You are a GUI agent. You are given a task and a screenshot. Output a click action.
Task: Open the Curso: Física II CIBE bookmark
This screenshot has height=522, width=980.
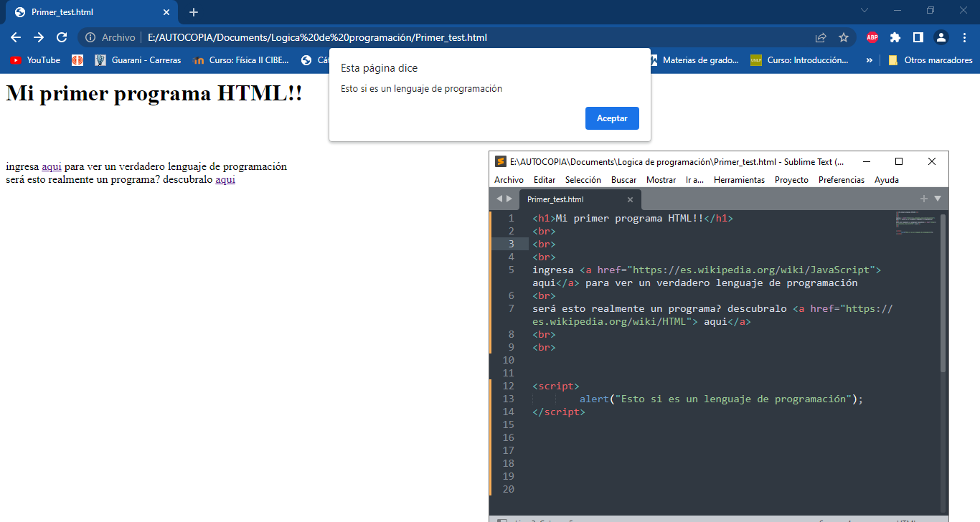pos(242,60)
